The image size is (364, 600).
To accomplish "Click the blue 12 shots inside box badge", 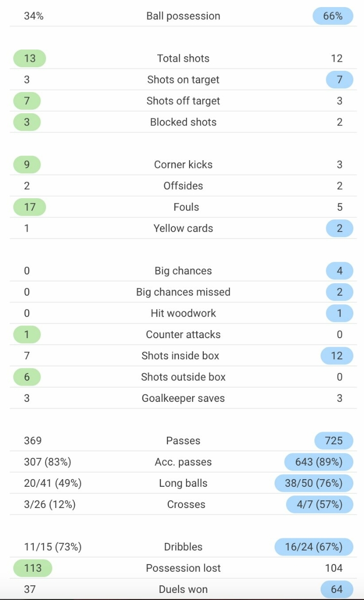I will pos(337,356).
